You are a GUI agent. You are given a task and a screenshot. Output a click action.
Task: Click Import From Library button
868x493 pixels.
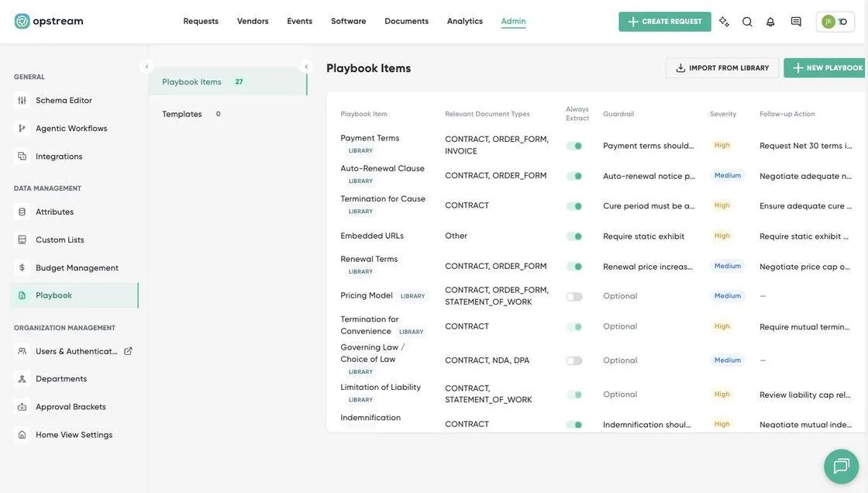[722, 68]
